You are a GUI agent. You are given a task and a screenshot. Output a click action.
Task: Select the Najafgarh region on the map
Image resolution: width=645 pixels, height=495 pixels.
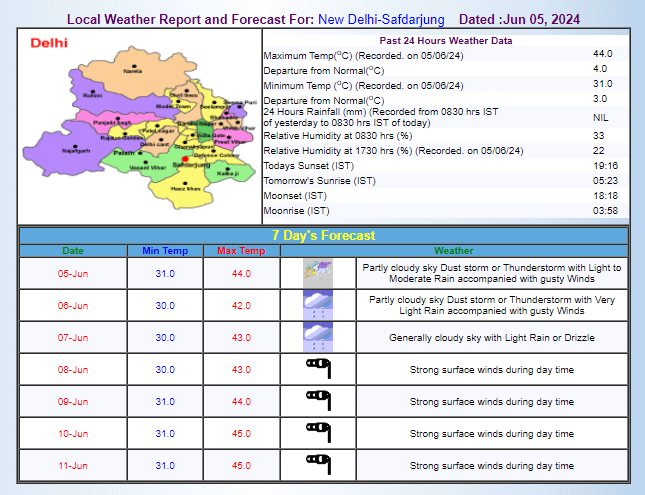tap(77, 151)
